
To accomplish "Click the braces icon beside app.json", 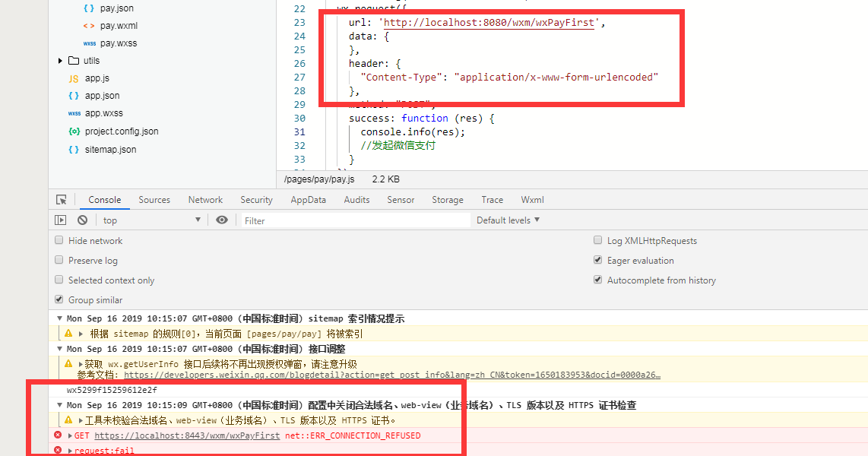I will click(x=74, y=96).
